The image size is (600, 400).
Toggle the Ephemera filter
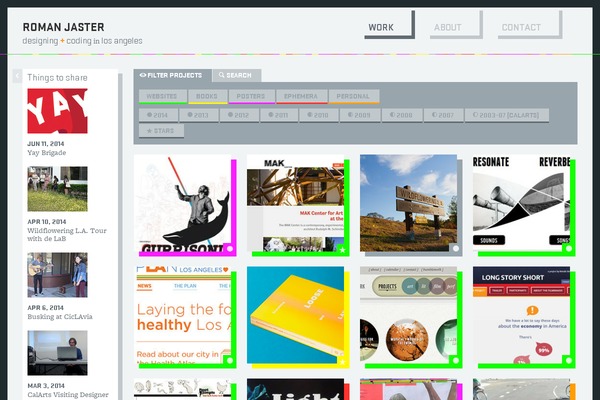coord(302,96)
